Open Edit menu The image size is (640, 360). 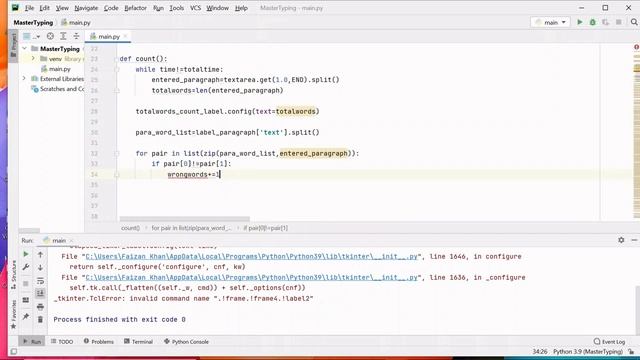point(44,8)
